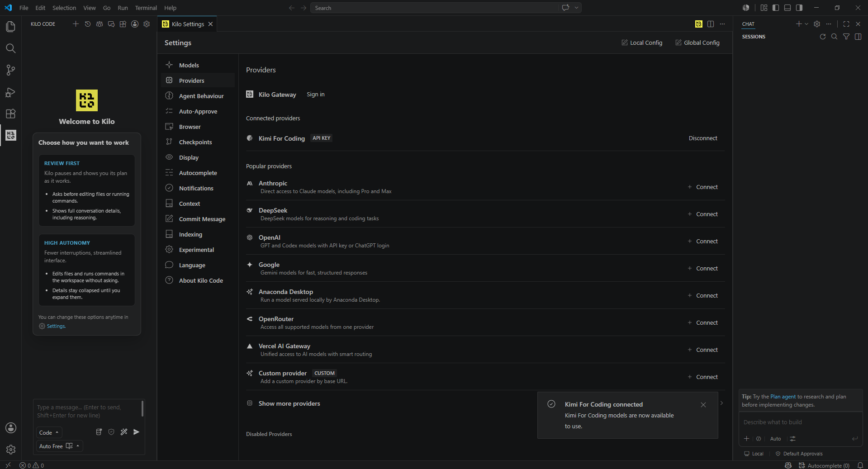The height and width of the screenshot is (469, 868).
Task: Open the Extensions view in the activity bar
Action: 10,114
